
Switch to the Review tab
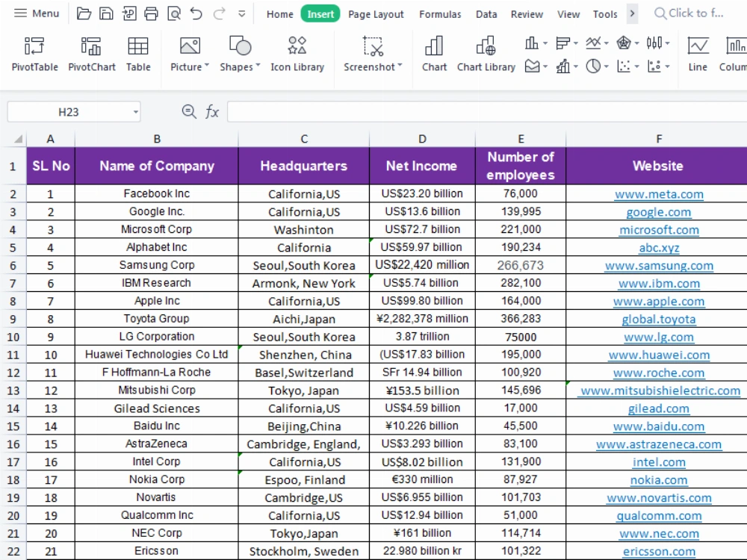(x=527, y=14)
